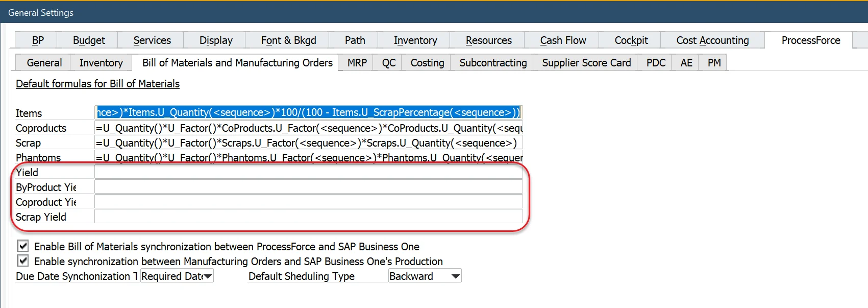
Task: Click the Items formula field
Action: (x=308, y=112)
